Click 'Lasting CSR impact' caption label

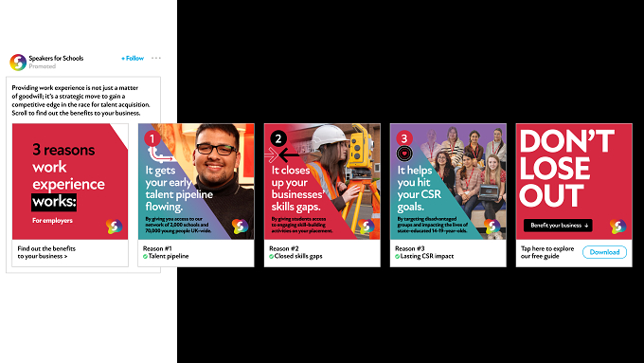[427, 256]
